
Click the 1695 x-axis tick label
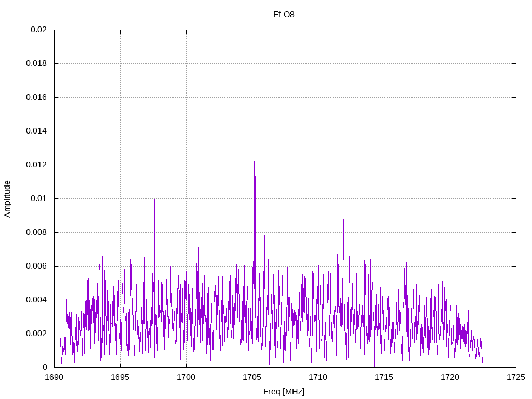pyautogui.click(x=120, y=377)
